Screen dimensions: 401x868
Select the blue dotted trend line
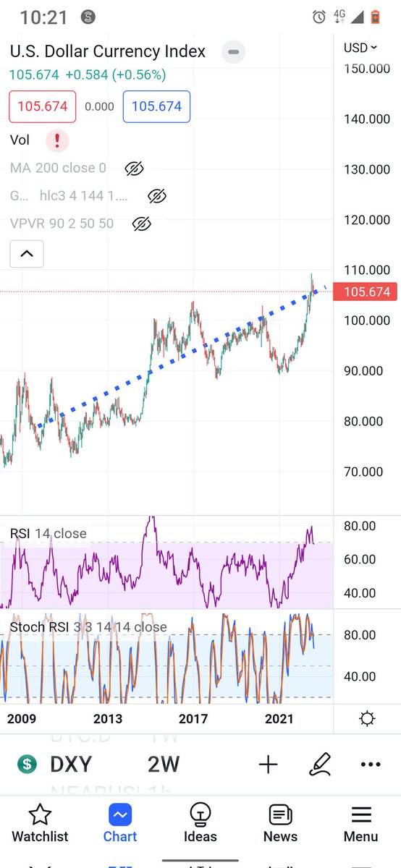[x=181, y=356]
